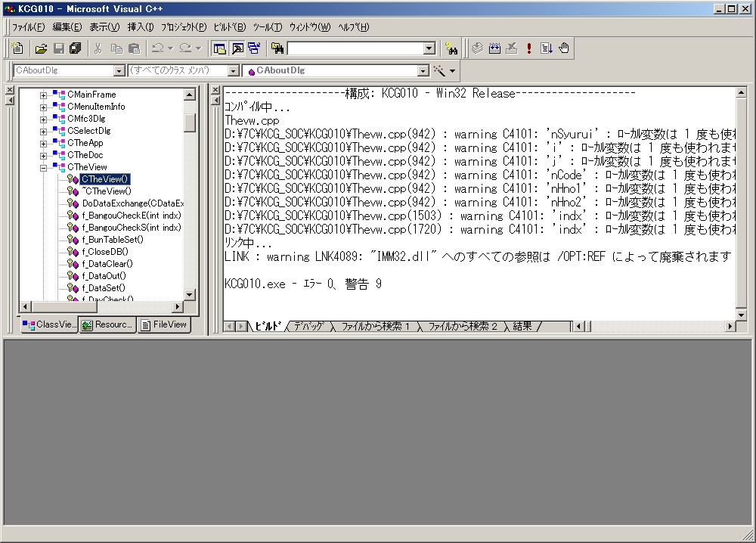Close the output pane with its X
This screenshot has height=543, width=756.
(x=215, y=90)
